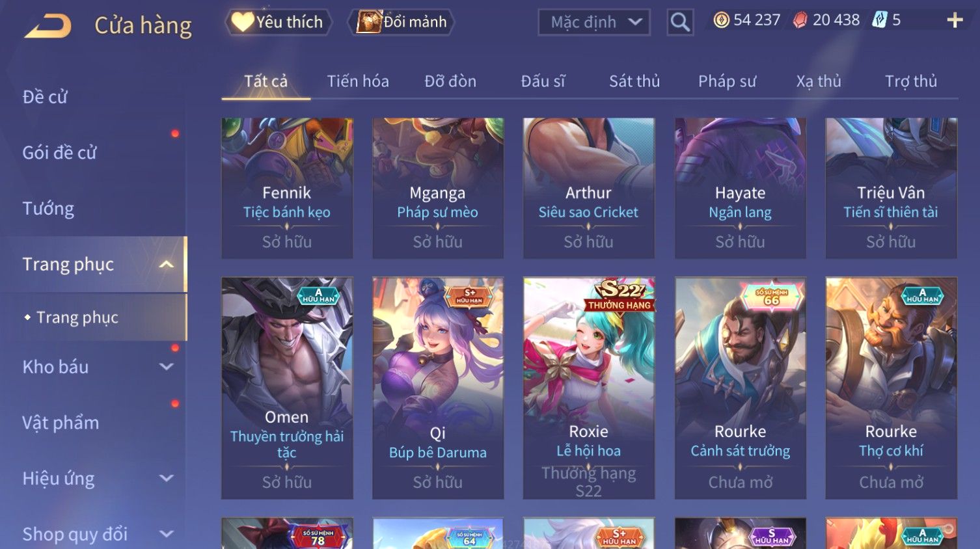Open the Mặc định sort dropdown
Screen dimensions: 980x549
[594, 22]
